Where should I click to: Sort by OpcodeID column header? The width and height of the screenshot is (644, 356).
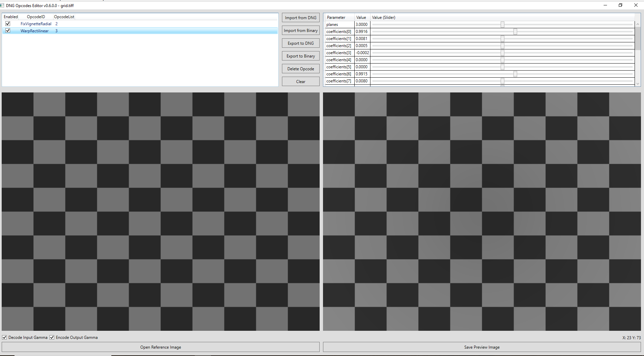[36, 17]
